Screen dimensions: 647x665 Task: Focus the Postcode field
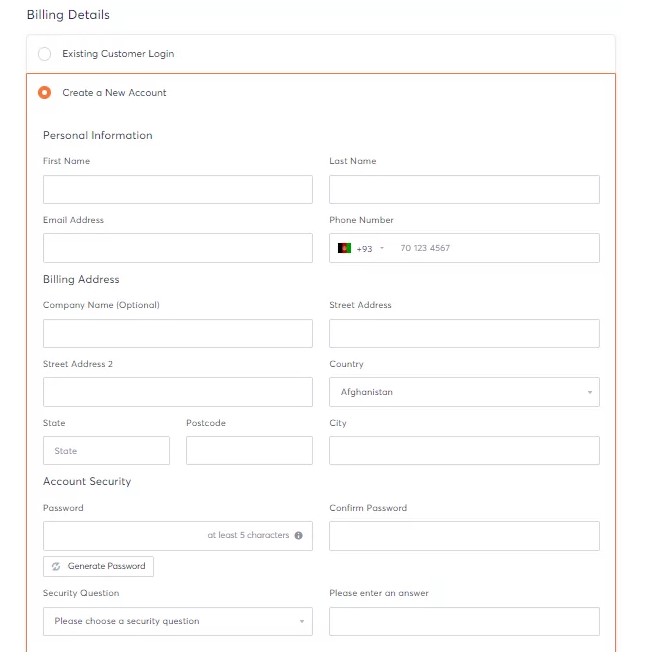249,451
